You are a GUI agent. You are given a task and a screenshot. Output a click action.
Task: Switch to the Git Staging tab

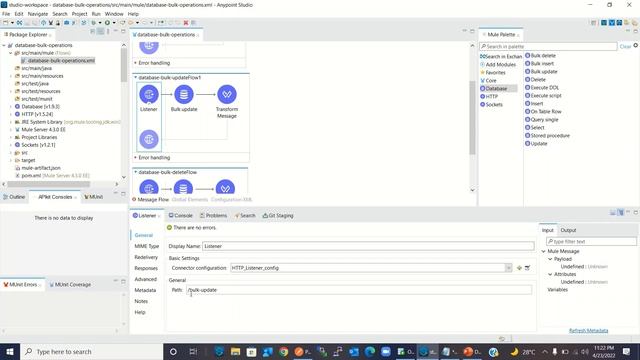point(278,216)
